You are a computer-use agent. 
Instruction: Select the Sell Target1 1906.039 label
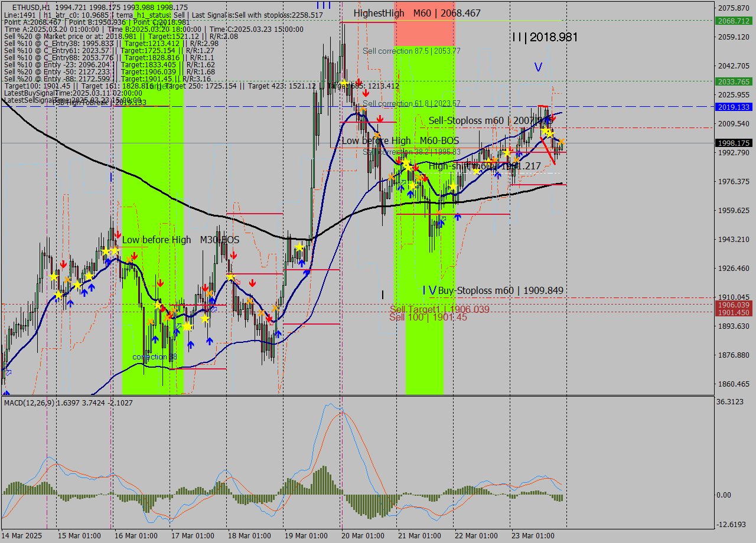pyautogui.click(x=439, y=309)
